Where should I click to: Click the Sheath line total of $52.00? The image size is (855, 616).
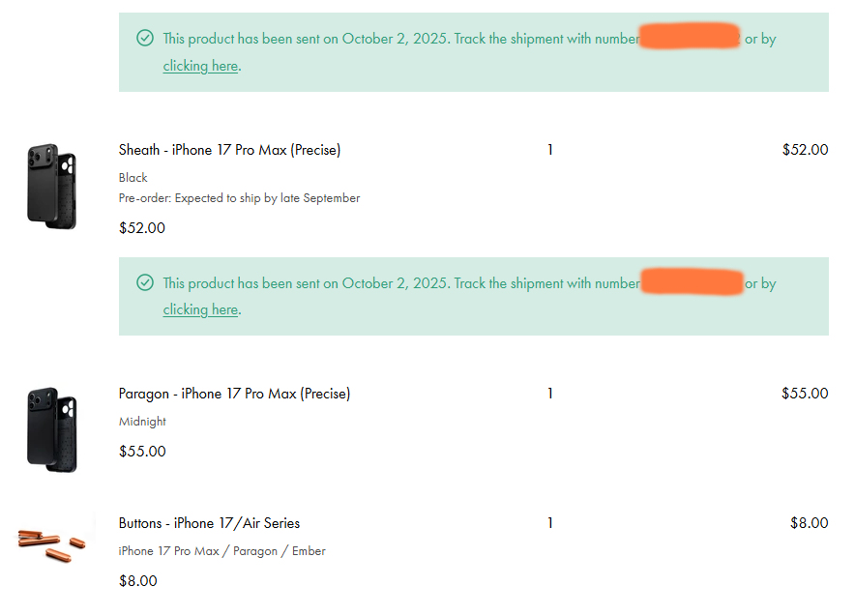[x=805, y=150]
